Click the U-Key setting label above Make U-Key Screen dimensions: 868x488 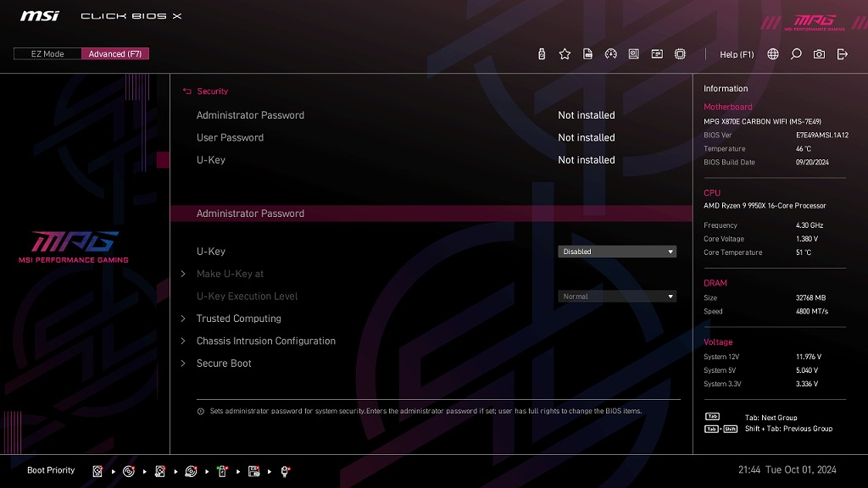point(211,252)
